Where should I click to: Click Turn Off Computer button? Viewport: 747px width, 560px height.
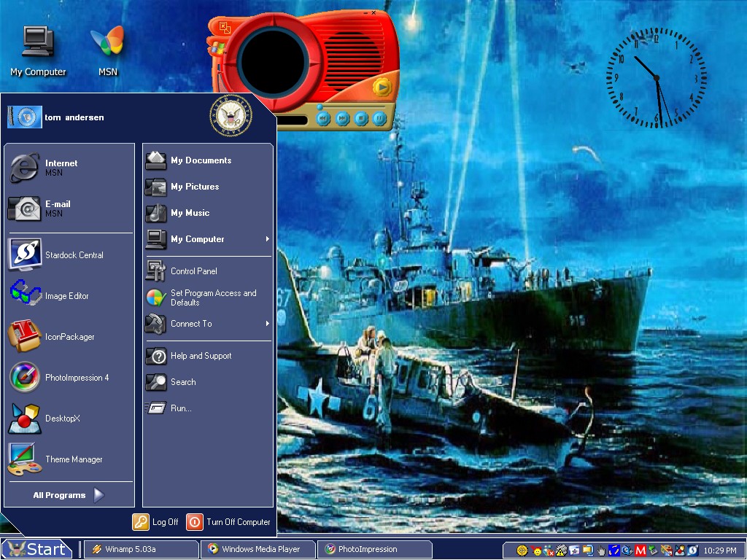coord(228,522)
